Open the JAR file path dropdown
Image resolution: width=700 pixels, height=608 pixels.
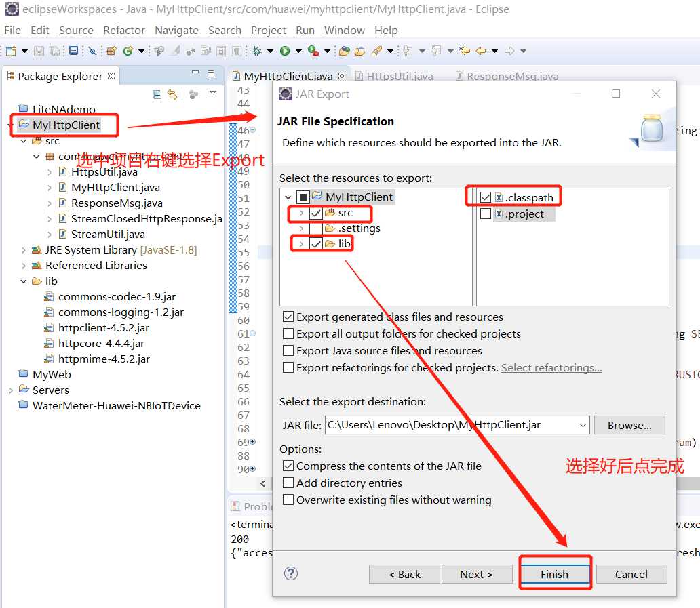583,425
